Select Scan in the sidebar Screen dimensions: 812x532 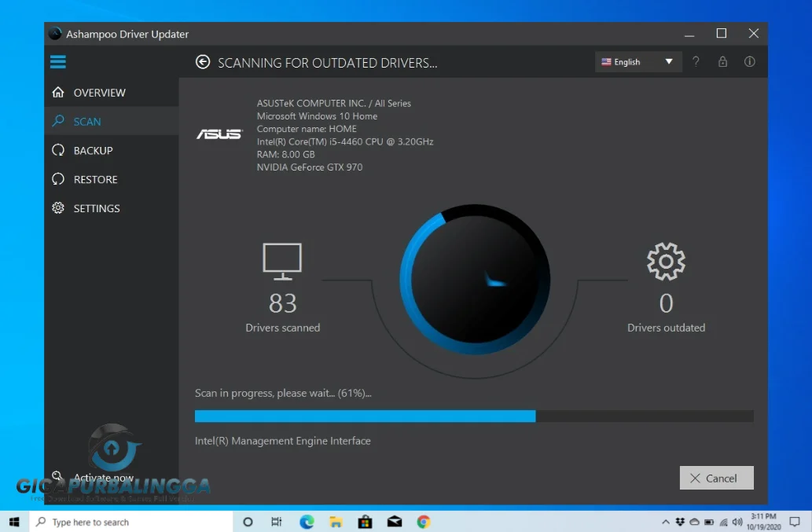pos(112,122)
